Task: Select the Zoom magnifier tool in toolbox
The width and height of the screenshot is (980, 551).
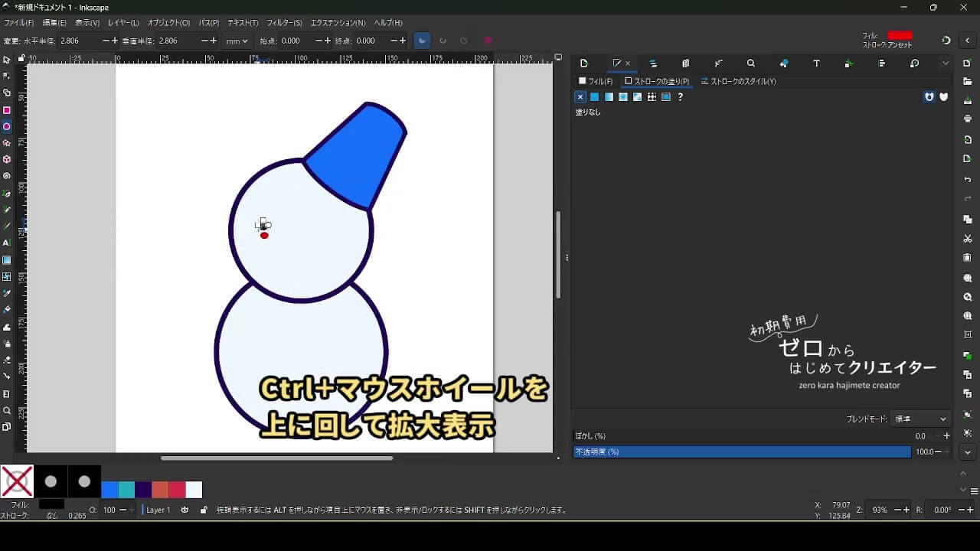Action: coord(7,410)
